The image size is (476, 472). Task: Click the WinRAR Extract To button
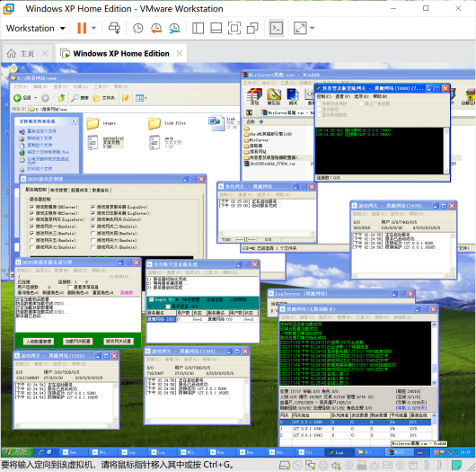click(x=274, y=97)
